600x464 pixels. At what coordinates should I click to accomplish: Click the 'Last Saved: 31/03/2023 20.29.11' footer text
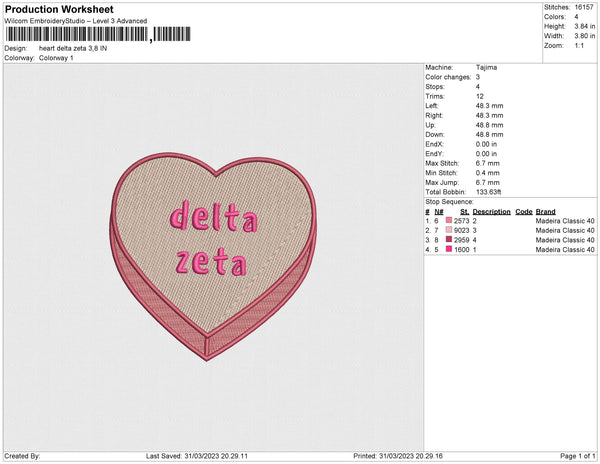click(x=197, y=456)
